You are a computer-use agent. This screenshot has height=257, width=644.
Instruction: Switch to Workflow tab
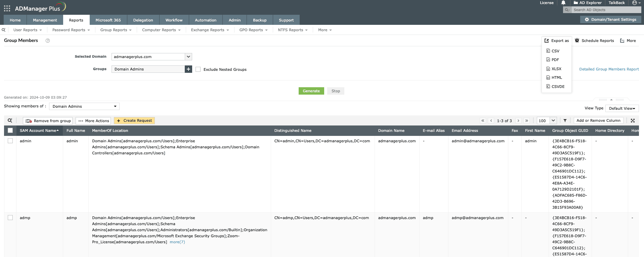(174, 20)
